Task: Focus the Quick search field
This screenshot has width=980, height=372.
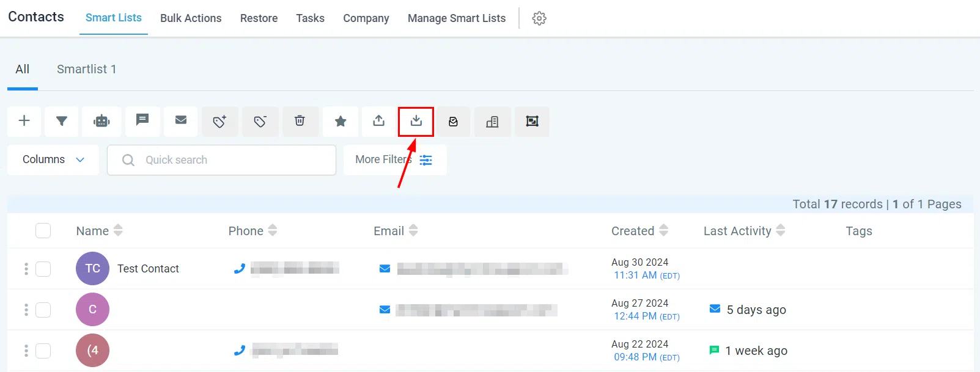Action: click(x=221, y=160)
